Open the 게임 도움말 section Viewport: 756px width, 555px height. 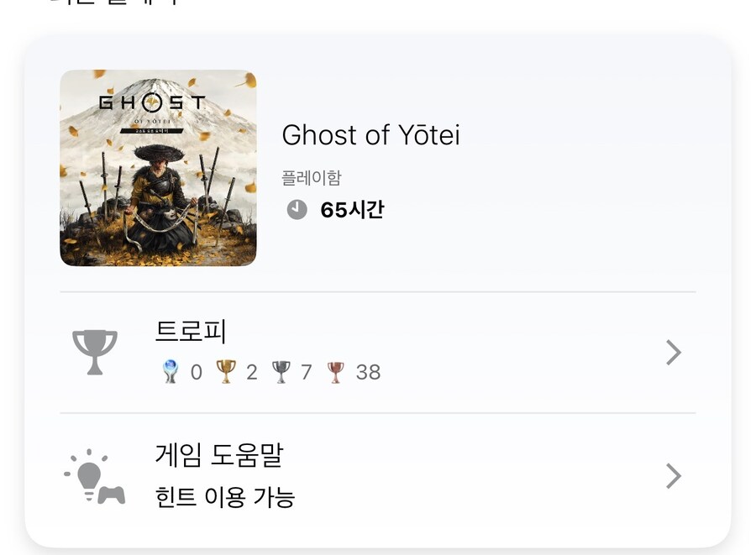click(219, 455)
